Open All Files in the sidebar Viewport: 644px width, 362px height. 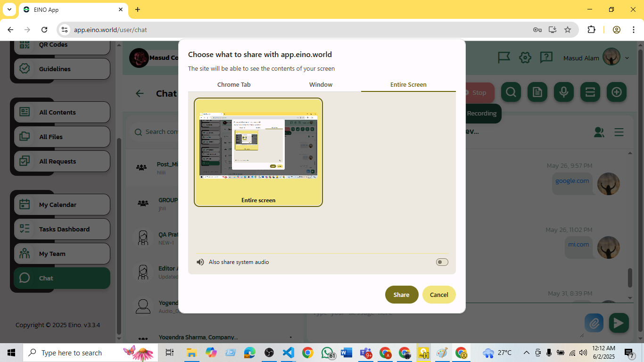(62, 137)
